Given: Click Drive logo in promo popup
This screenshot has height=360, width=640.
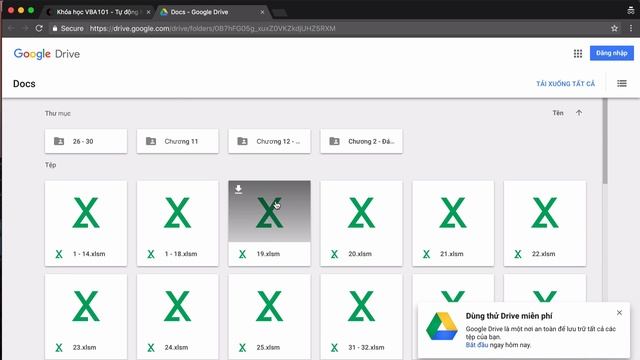Looking at the screenshot, I should (442, 326).
